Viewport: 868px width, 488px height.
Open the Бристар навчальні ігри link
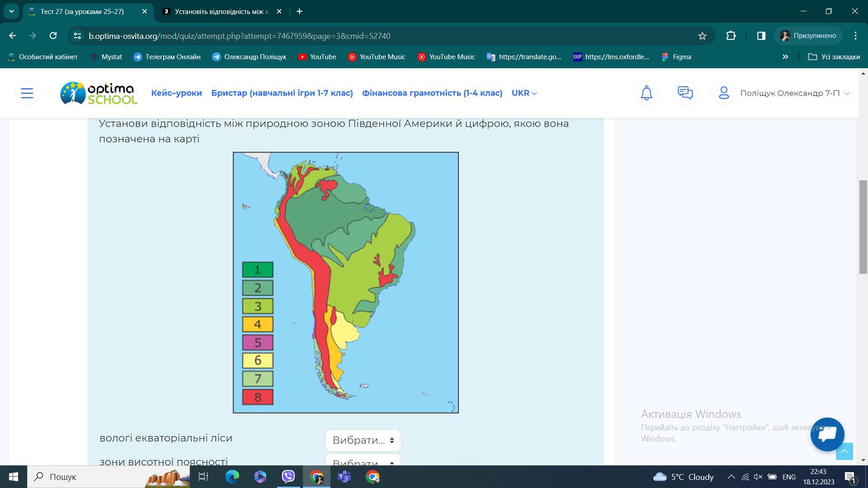[282, 93]
